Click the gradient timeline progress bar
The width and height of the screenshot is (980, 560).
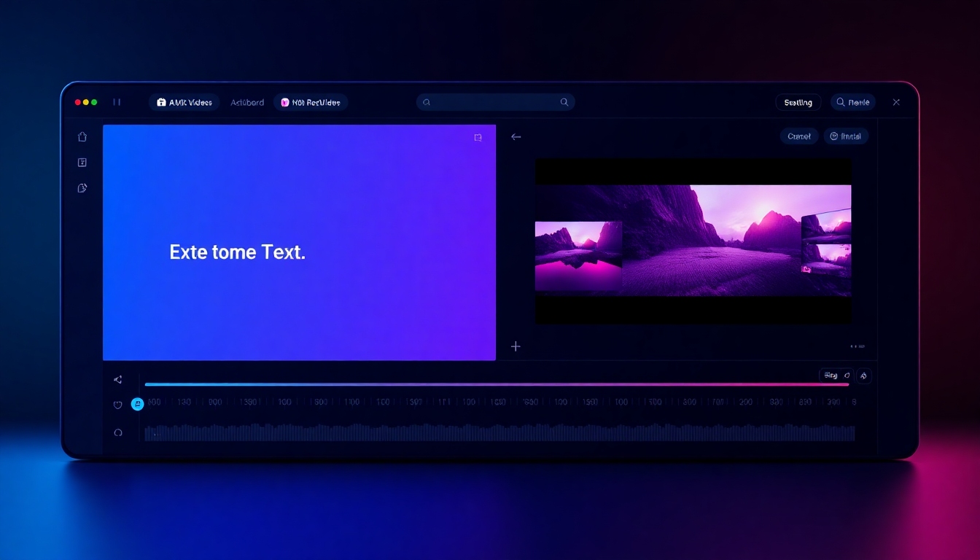point(496,384)
